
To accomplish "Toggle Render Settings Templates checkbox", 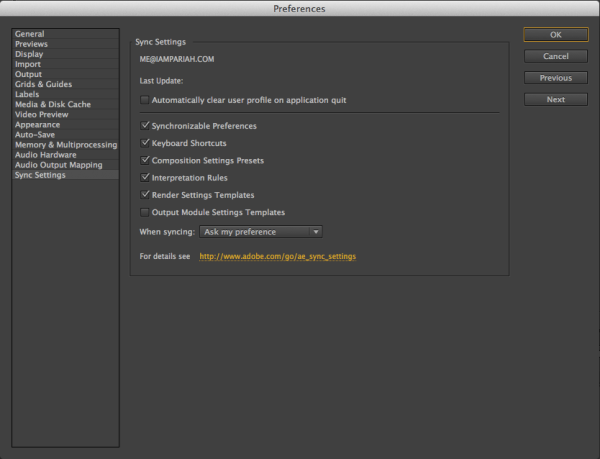I will click(x=145, y=195).
